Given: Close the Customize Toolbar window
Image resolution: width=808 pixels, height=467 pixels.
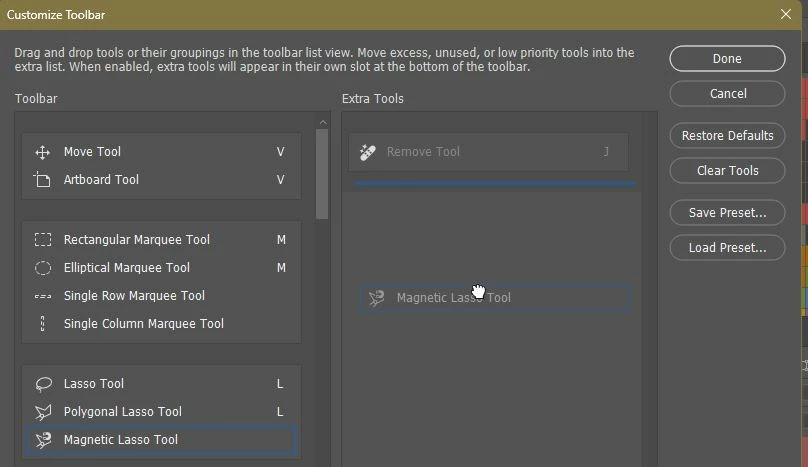Looking at the screenshot, I should point(785,14).
